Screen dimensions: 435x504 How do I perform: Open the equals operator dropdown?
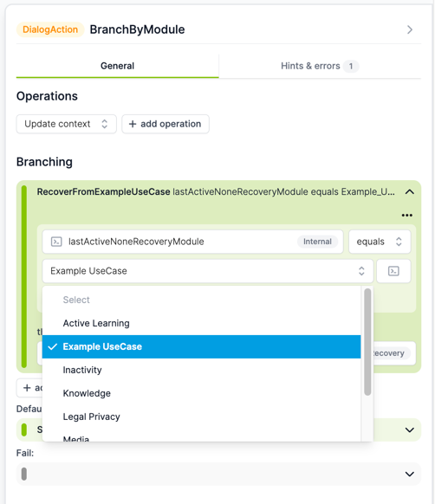coord(380,242)
